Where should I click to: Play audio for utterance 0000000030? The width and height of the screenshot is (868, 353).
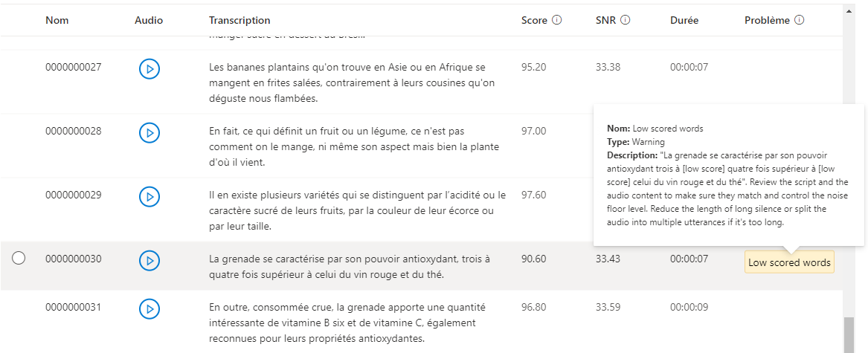[x=150, y=261]
